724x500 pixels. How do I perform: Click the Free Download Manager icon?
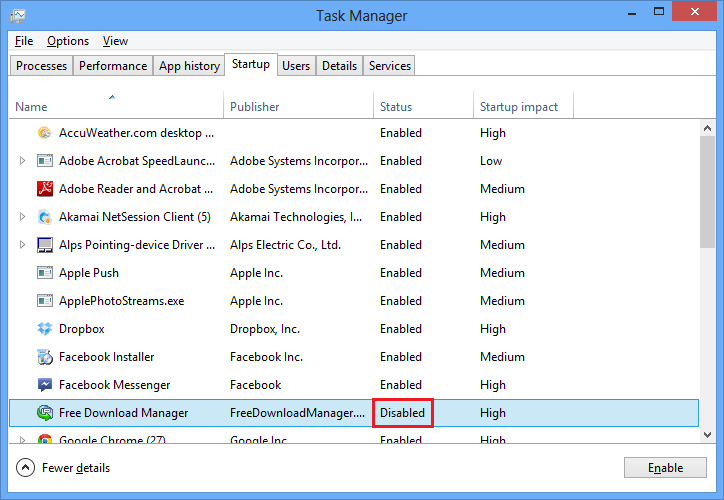click(45, 413)
